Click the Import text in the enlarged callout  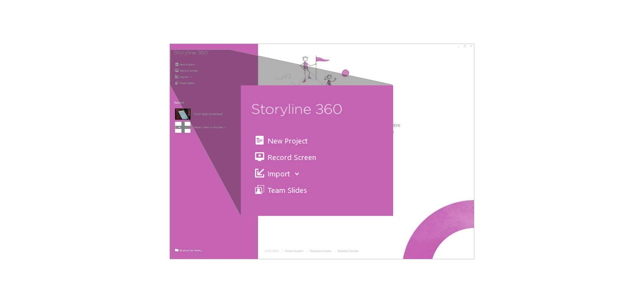(279, 174)
